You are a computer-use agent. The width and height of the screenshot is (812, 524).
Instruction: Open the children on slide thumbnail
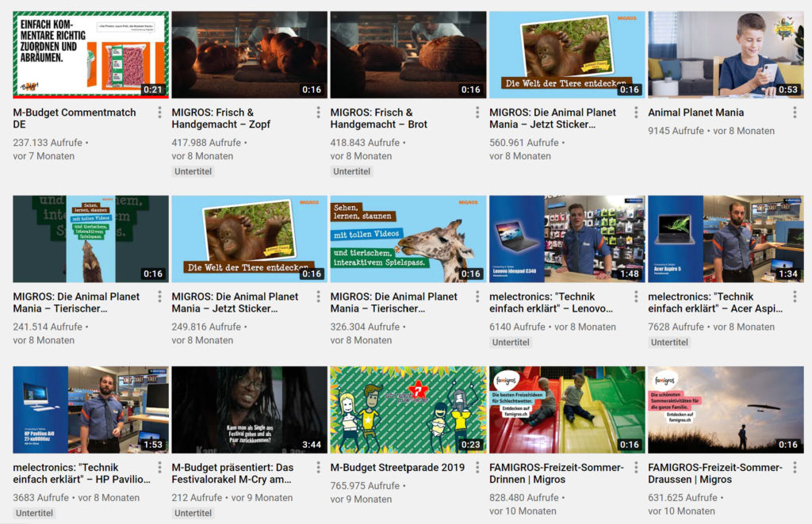pos(566,409)
